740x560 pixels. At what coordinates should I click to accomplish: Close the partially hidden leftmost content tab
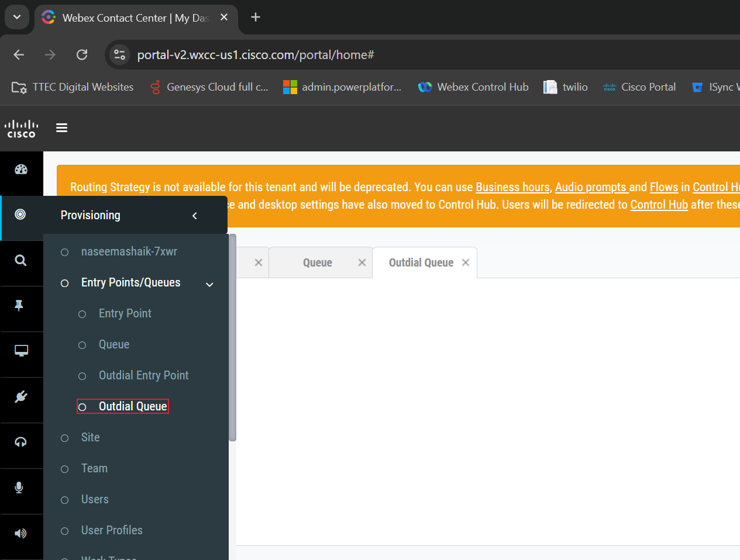259,262
